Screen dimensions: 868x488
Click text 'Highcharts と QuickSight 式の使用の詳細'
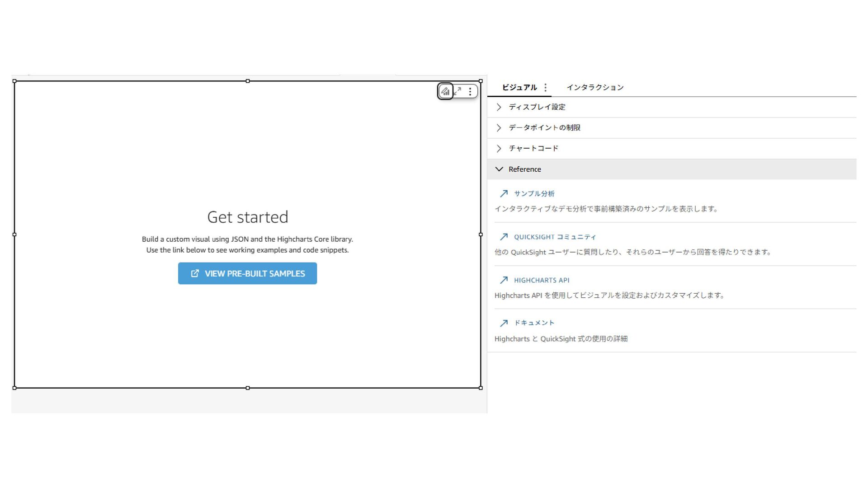point(561,339)
